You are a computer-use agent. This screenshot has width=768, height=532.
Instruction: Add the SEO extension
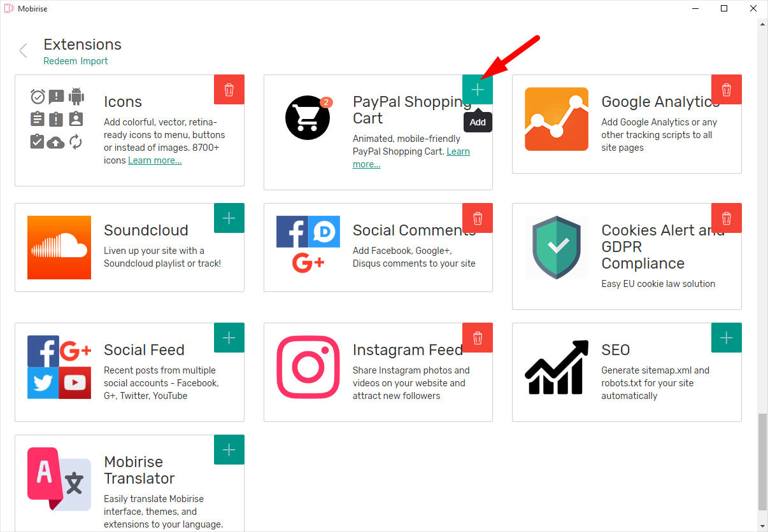(x=726, y=337)
